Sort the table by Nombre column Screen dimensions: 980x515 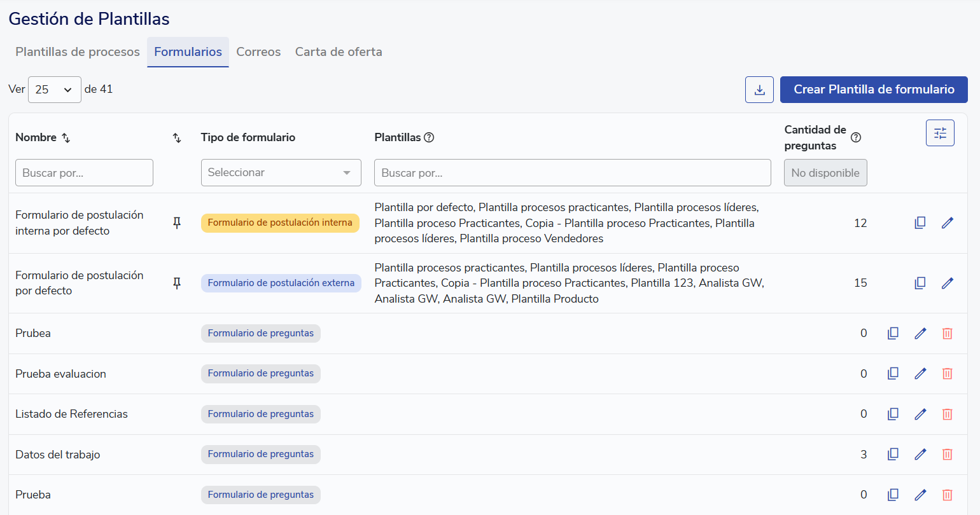[66, 138]
